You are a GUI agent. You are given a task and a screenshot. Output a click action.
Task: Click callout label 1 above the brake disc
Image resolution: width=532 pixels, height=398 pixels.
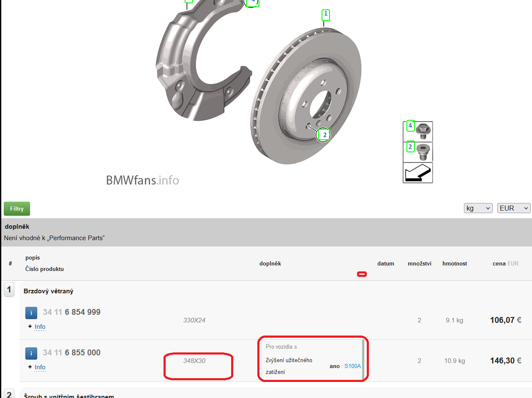[325, 15]
